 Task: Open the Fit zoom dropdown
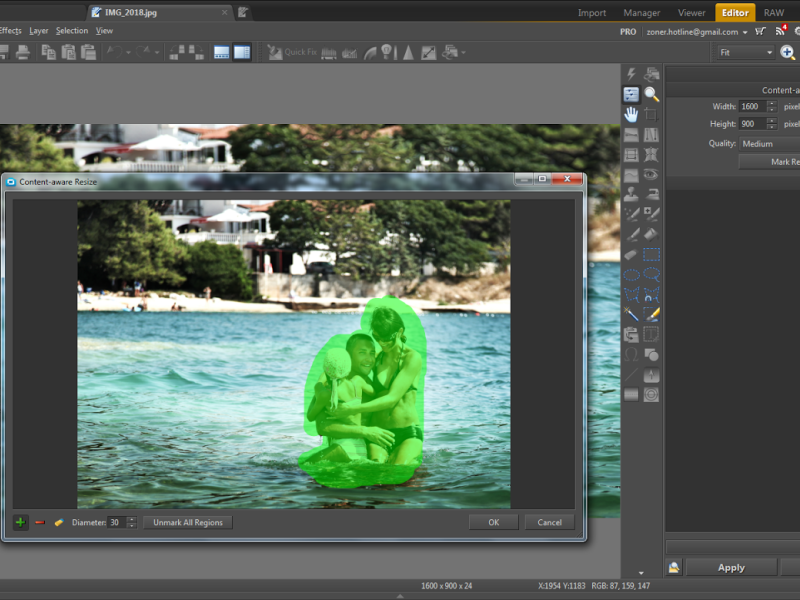click(745, 52)
